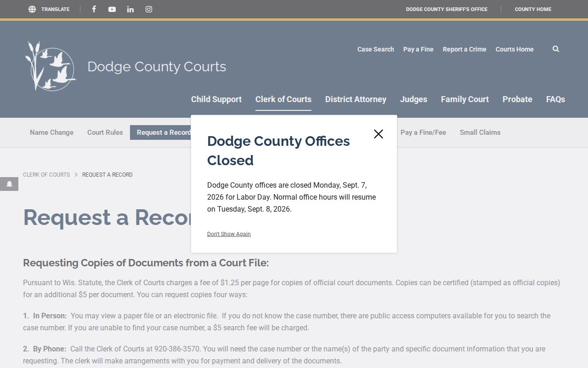Screen dimensions: 588x368
Task: Click the Report a Crime link
Action: click(x=464, y=49)
